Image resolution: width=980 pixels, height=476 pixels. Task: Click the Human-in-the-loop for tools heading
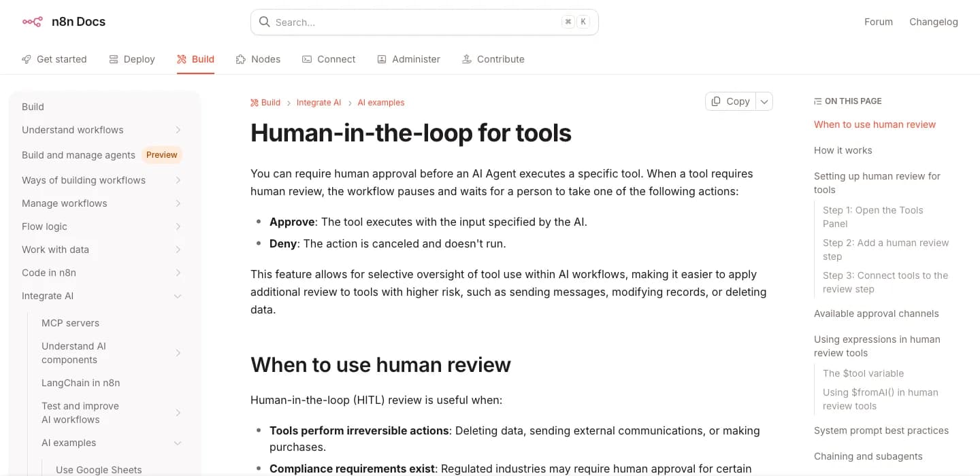point(411,133)
